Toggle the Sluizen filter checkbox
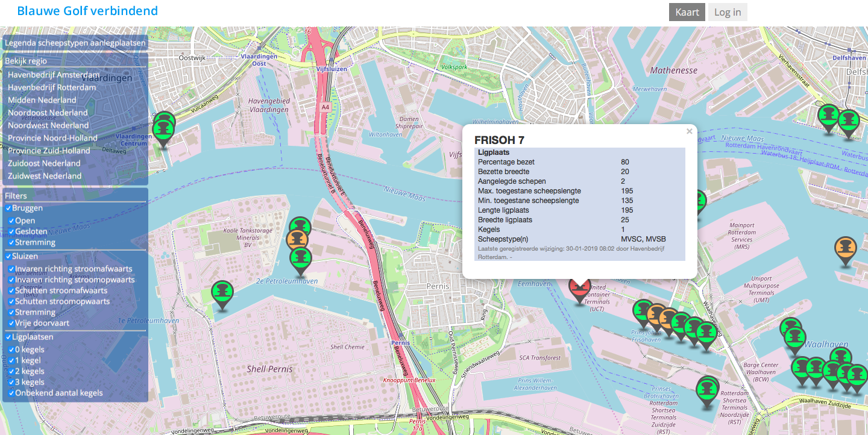This screenshot has width=868, height=435. point(8,257)
